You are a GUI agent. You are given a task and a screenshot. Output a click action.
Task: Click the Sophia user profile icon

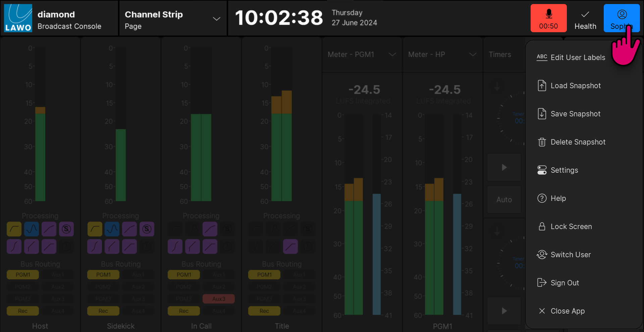622,14
